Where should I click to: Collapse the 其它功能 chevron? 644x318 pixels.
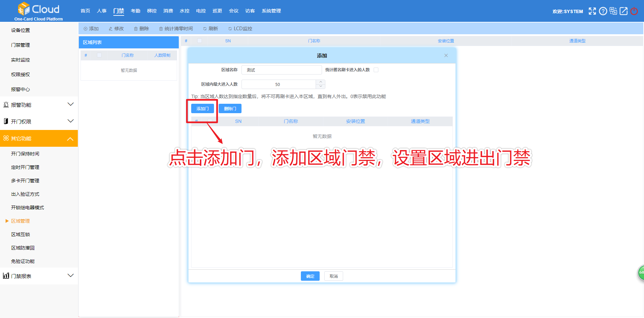pyautogui.click(x=70, y=139)
